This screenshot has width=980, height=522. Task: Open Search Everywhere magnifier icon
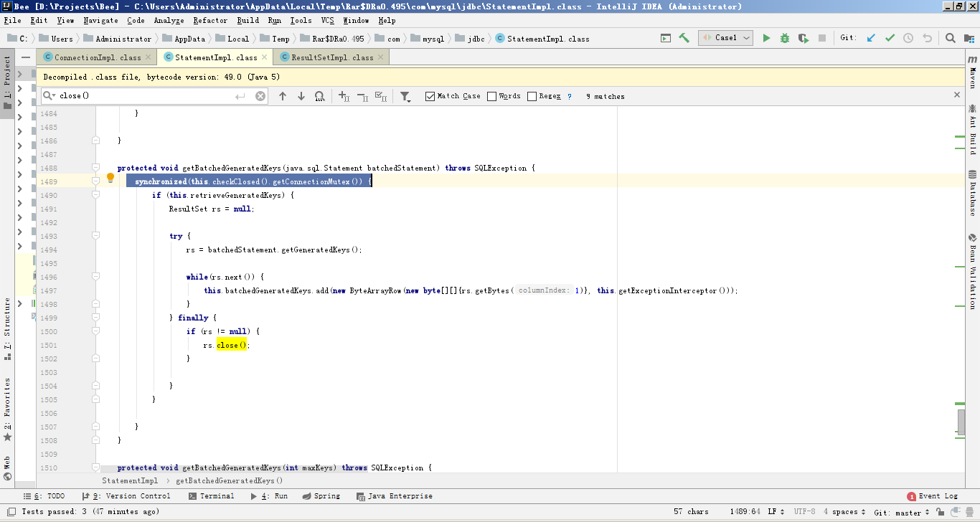(950, 38)
